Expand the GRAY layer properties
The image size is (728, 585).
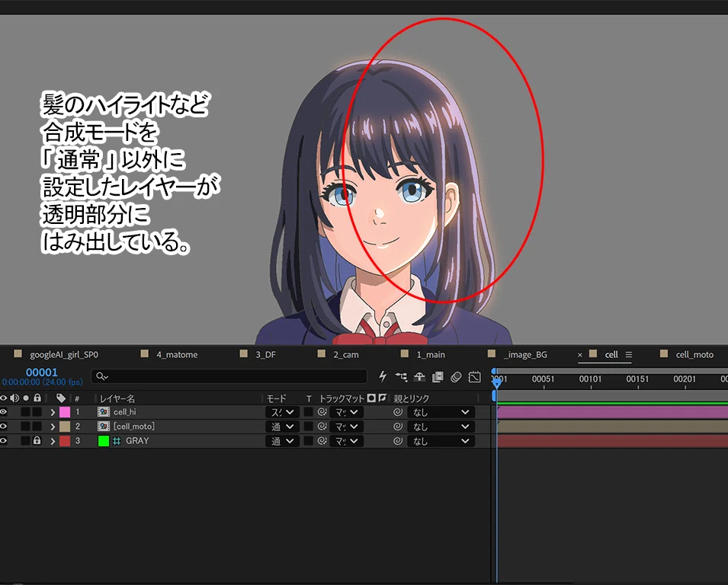[53, 441]
